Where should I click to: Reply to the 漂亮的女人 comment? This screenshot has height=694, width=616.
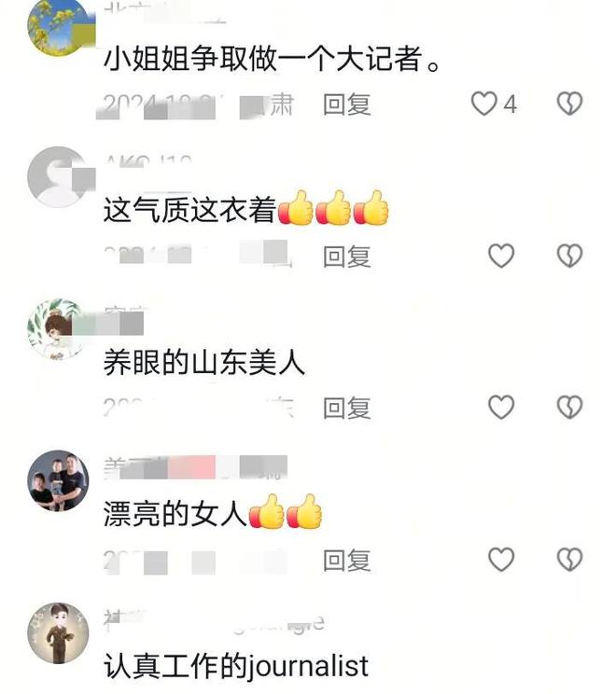coord(347,561)
